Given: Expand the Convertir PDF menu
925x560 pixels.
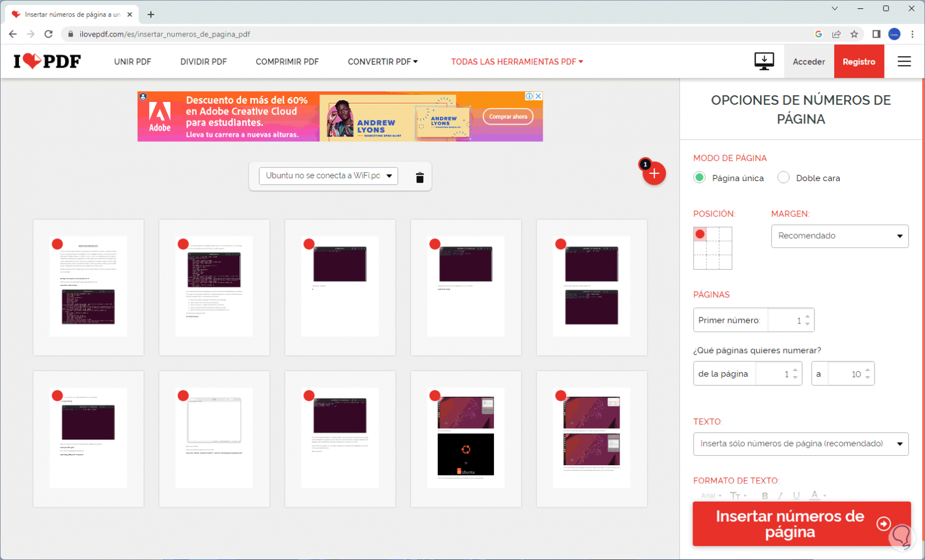Looking at the screenshot, I should pos(383,62).
